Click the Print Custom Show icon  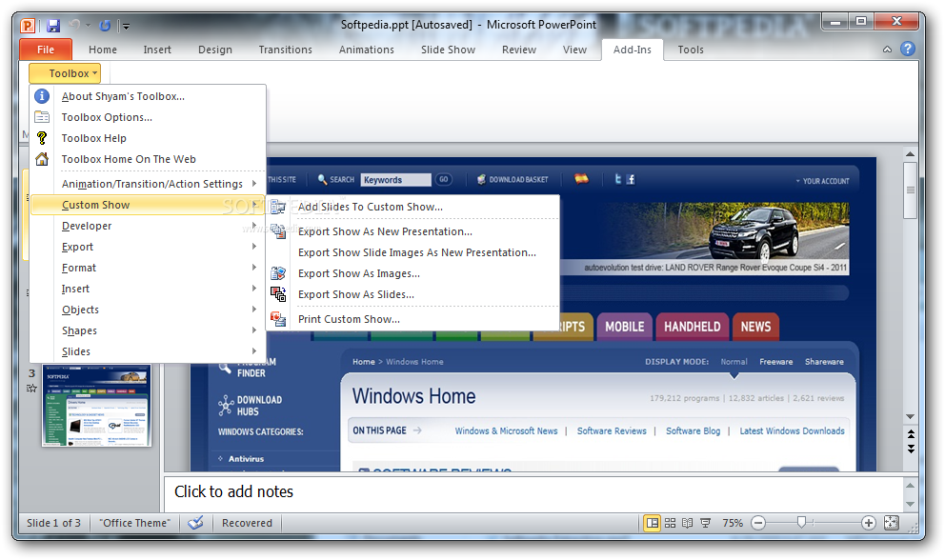point(278,318)
